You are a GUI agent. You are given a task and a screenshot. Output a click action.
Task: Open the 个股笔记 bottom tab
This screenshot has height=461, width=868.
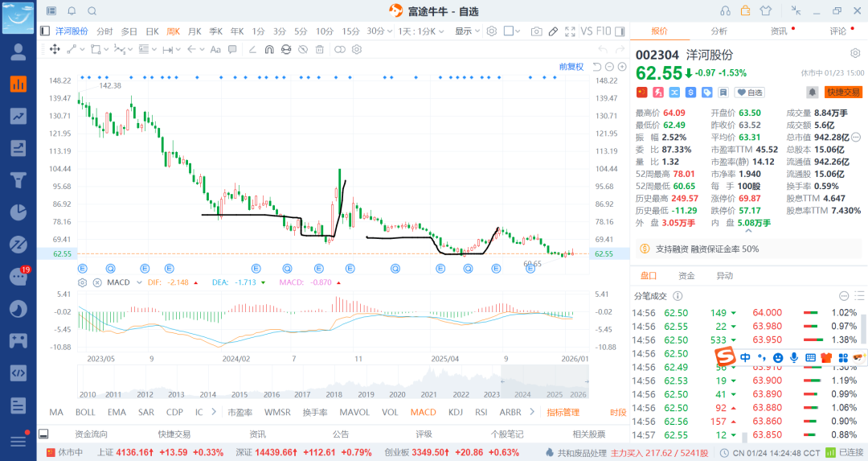coord(506,434)
